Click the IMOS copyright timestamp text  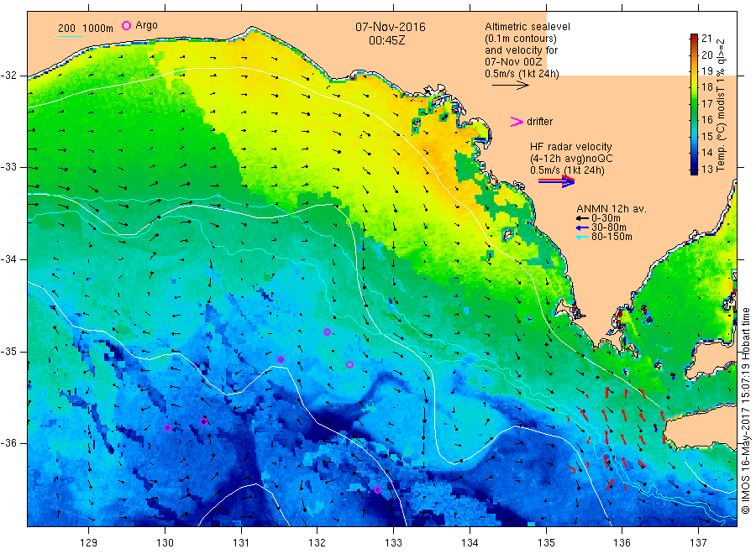pos(745,410)
